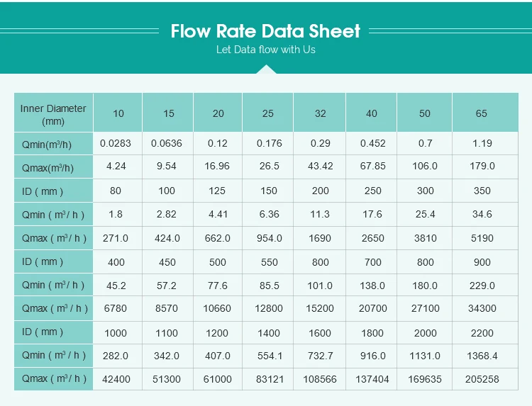This screenshot has height=406, width=532.
Task: Click the value 5190 cell
Action: [x=485, y=238]
